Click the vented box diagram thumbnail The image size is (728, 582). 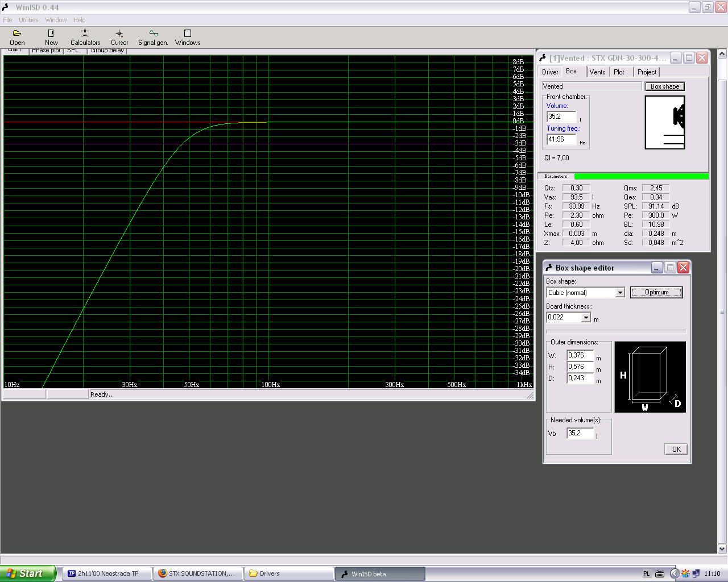[x=665, y=122]
